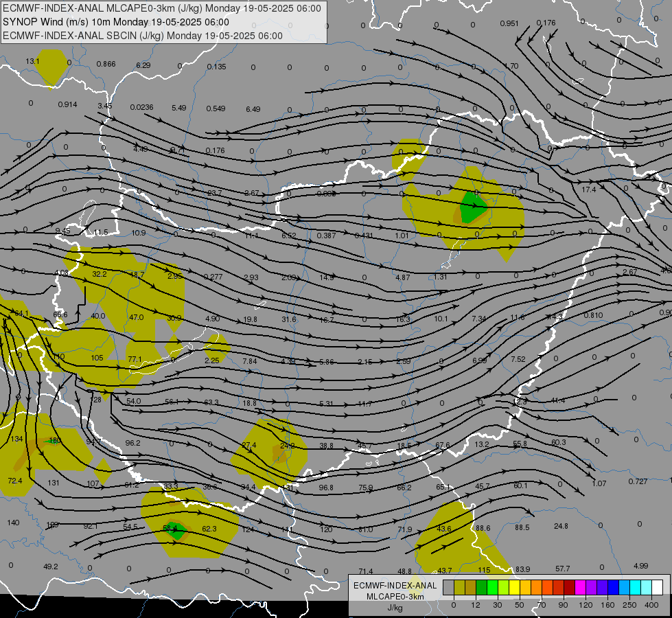Viewport: 672px width, 618px height.
Task: Click the map value 4.99
Action: point(640,566)
